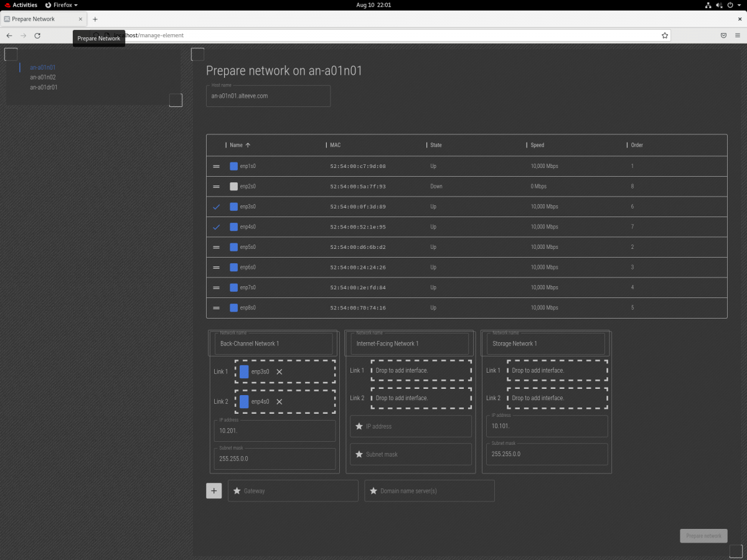
Task: Click the Host name text field
Action: tap(268, 96)
